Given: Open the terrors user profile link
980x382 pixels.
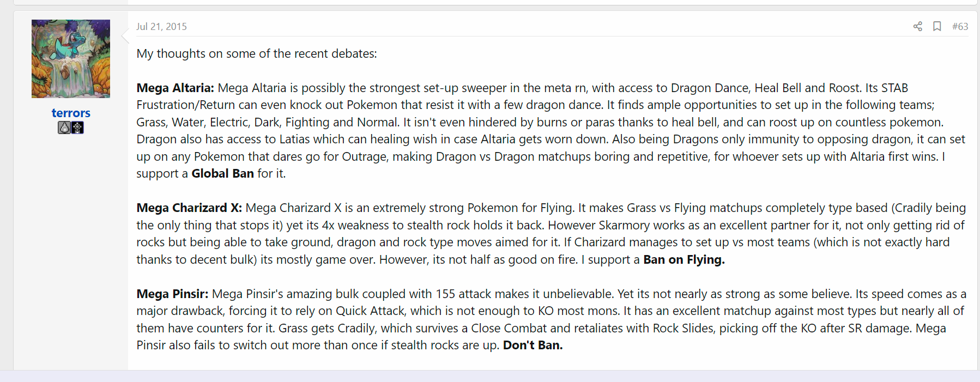Looking at the screenshot, I should click(71, 113).
